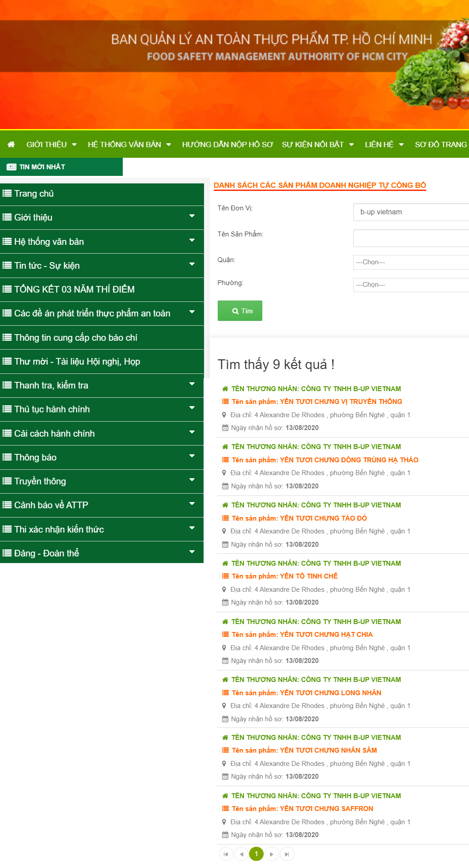Screen dimensions: 469x868
Task: Open product YẾN TỔ TINH CHẾ
Action: 285,576
